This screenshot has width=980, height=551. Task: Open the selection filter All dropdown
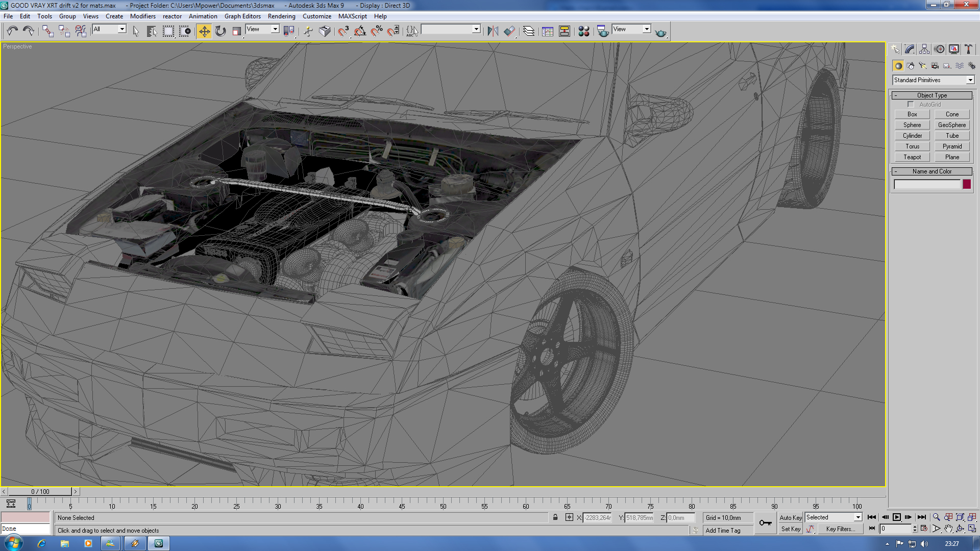click(x=122, y=30)
